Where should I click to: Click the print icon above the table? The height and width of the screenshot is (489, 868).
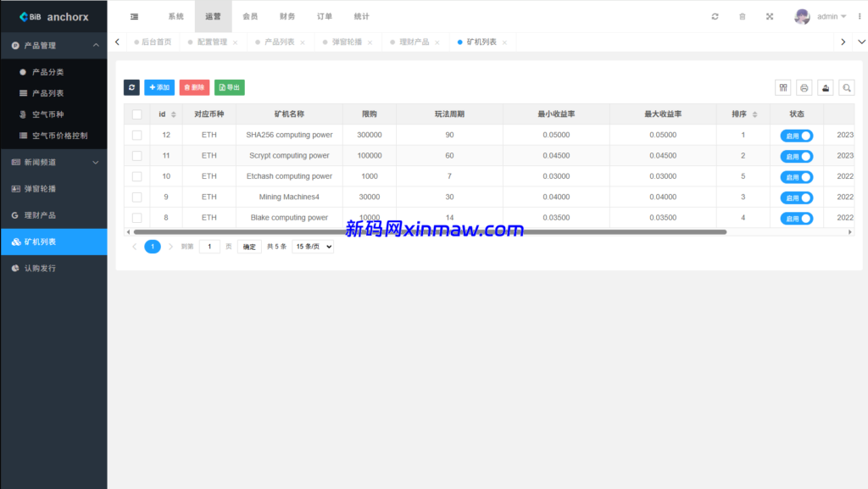tap(804, 87)
